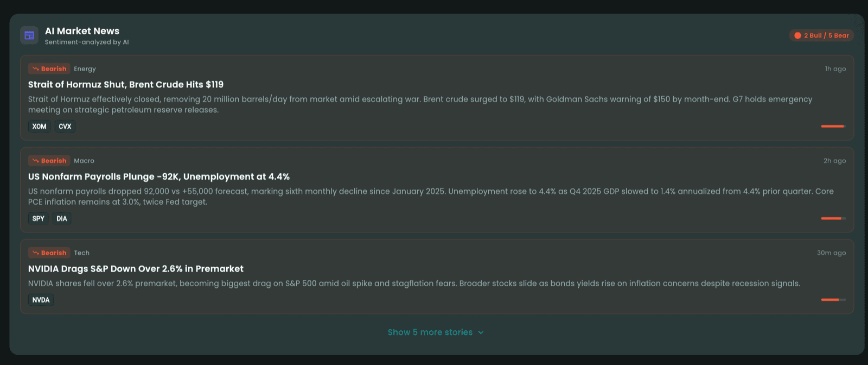The height and width of the screenshot is (365, 868).
Task: Click the chevron beside Show 5 more stories
Action: coord(481,332)
